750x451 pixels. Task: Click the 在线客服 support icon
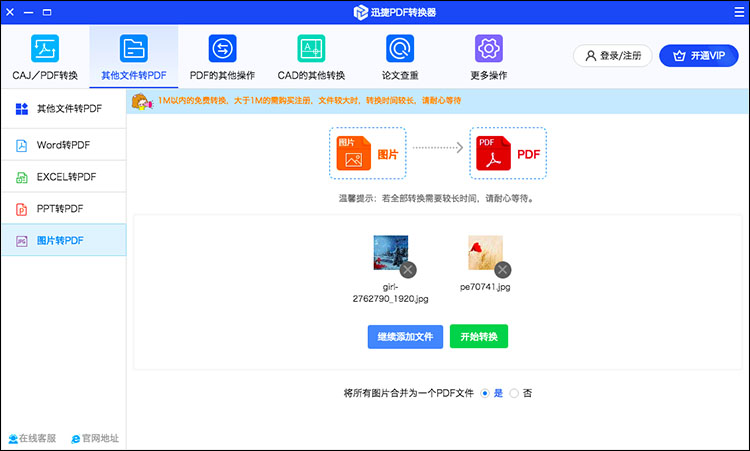click(13, 439)
